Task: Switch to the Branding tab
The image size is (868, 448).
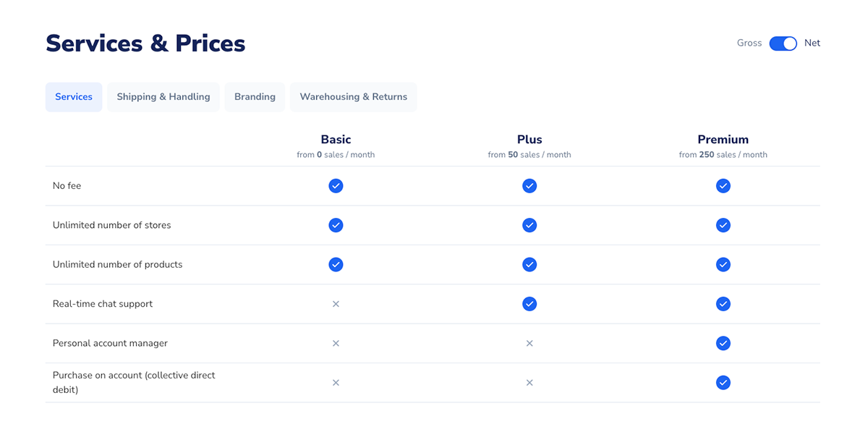Action: [x=255, y=97]
